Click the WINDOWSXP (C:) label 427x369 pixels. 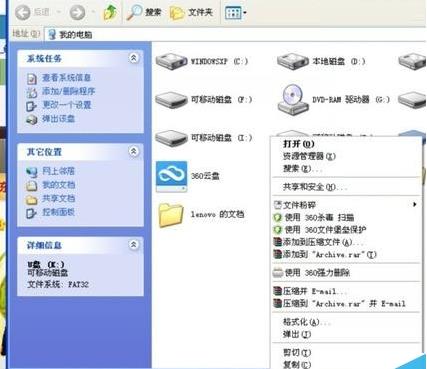point(219,61)
